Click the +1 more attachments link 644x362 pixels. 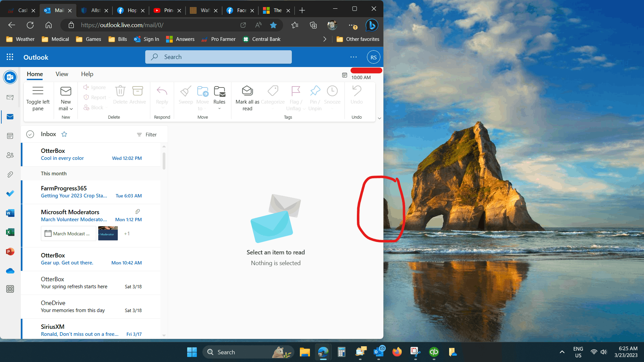127,234
